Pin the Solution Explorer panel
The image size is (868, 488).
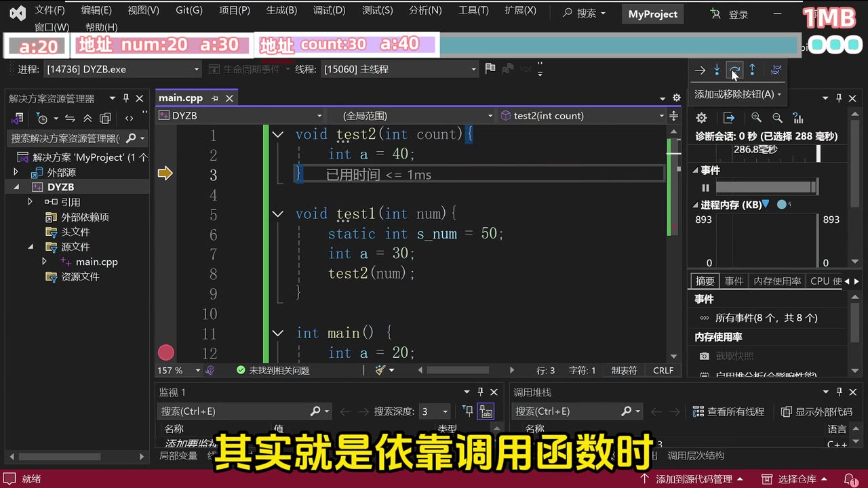point(126,98)
